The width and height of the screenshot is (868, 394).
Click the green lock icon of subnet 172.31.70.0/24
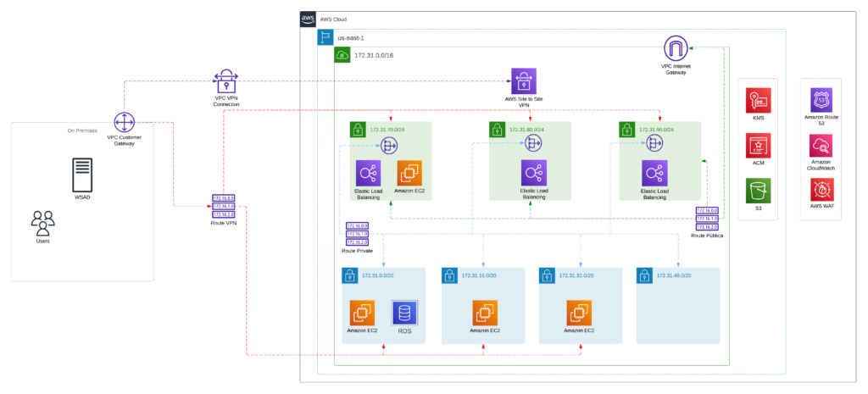coord(358,130)
